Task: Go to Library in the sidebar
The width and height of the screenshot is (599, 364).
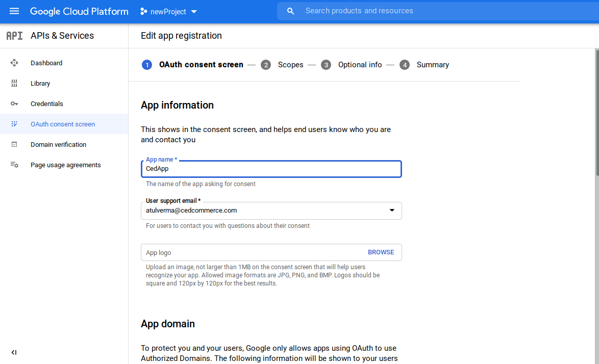Action: pyautogui.click(x=64, y=83)
